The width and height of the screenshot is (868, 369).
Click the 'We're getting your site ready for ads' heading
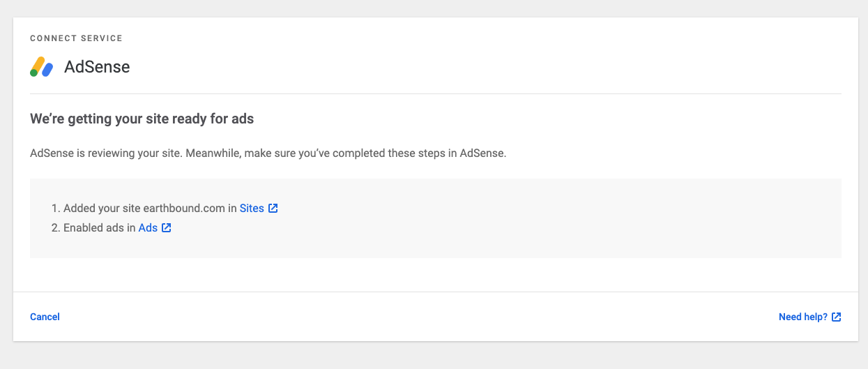tap(142, 119)
